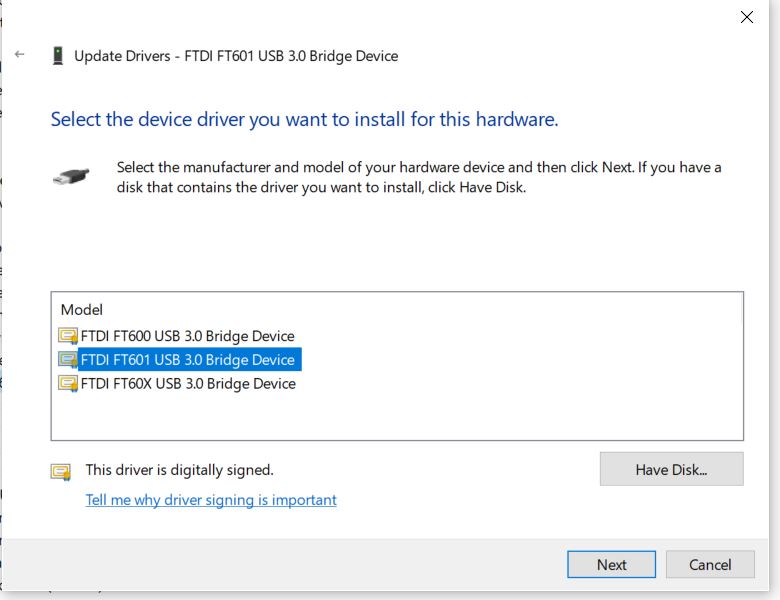The width and height of the screenshot is (780, 600).
Task: Click the FT600 driver certificate icon
Action: point(68,336)
